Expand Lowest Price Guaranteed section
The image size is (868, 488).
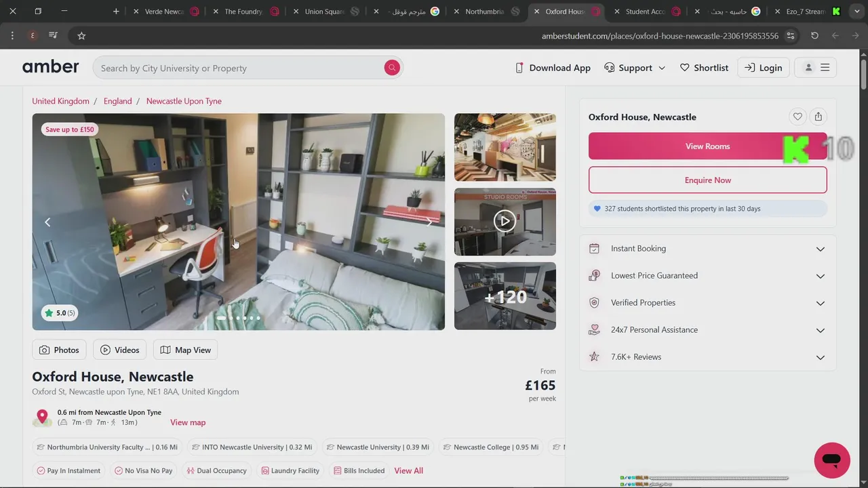tap(707, 276)
